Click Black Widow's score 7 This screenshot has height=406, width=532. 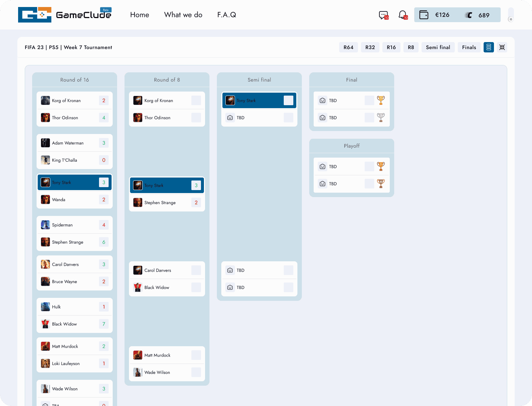tap(104, 324)
